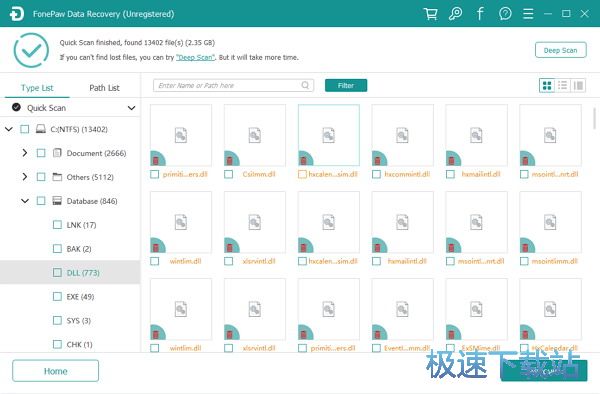The width and height of the screenshot is (600, 394).
Task: Select the first-row hxcalen...sim.dll thumbnail
Action: tap(329, 135)
